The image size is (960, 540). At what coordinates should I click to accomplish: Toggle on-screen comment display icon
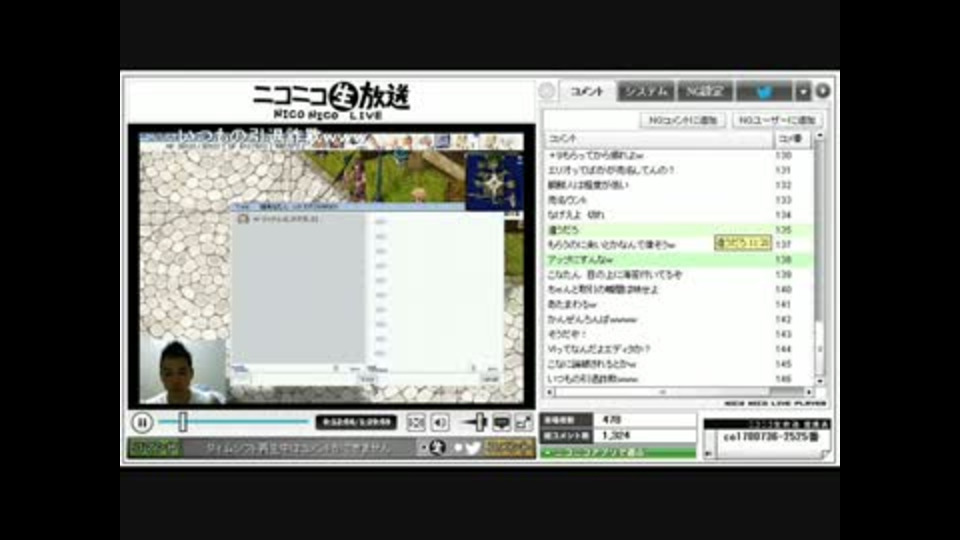[501, 422]
